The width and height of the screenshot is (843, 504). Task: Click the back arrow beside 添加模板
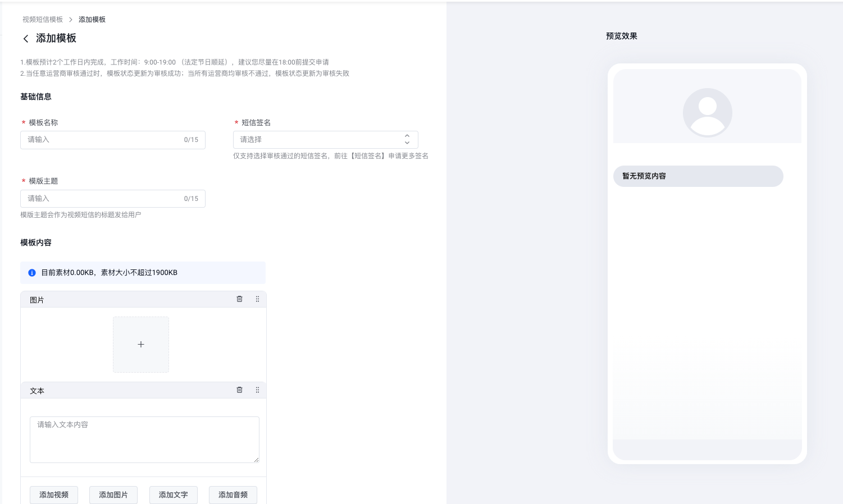[26, 39]
